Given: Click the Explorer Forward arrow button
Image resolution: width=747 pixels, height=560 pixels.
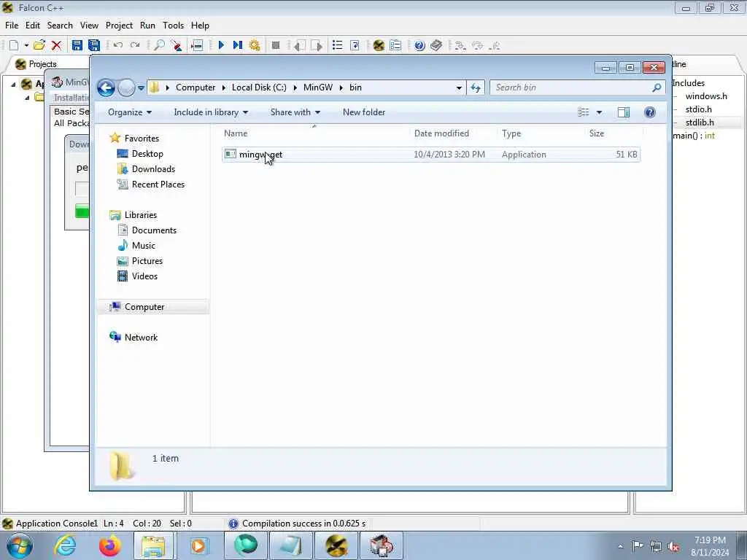Looking at the screenshot, I should click(x=126, y=87).
